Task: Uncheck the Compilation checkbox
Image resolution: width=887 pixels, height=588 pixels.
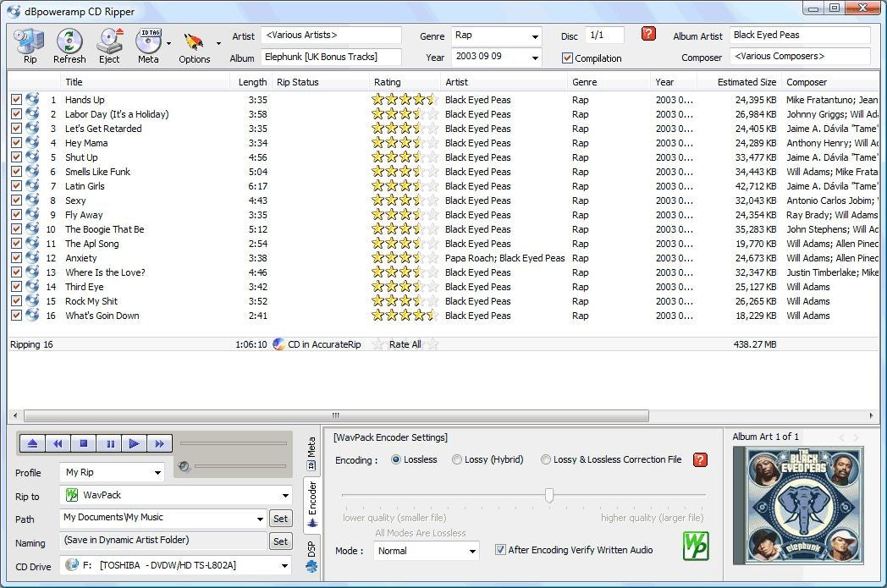Action: coord(567,58)
